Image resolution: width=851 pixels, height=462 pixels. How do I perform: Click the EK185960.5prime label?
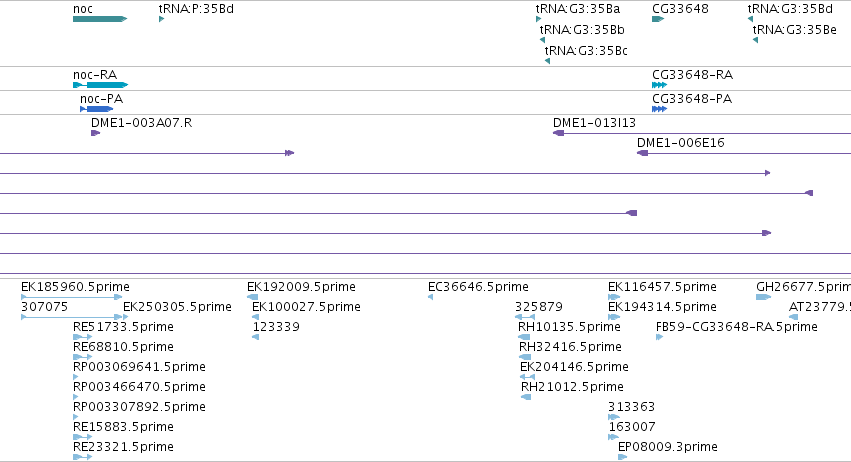click(x=75, y=287)
